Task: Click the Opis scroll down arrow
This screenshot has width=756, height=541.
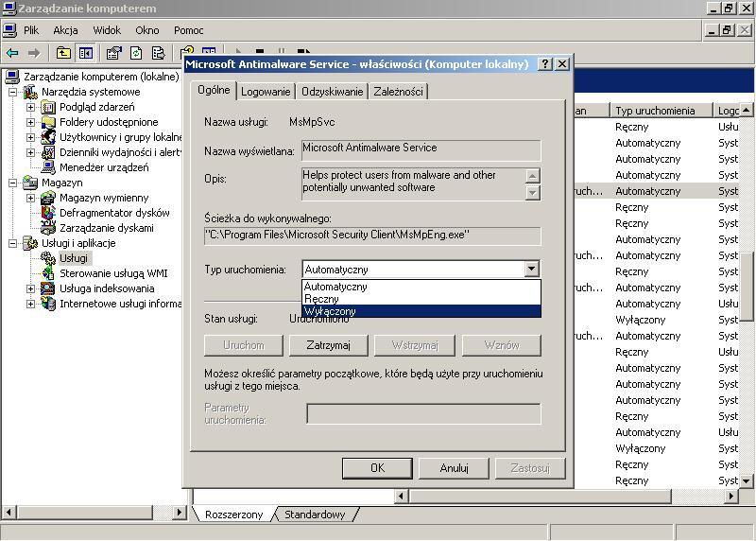Action: pyautogui.click(x=532, y=193)
